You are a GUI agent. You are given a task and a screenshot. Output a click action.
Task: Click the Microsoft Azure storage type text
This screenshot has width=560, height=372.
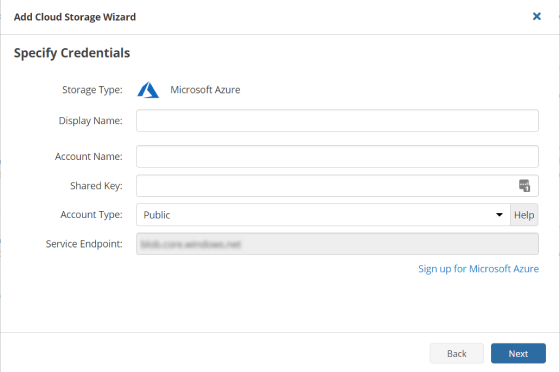205,90
